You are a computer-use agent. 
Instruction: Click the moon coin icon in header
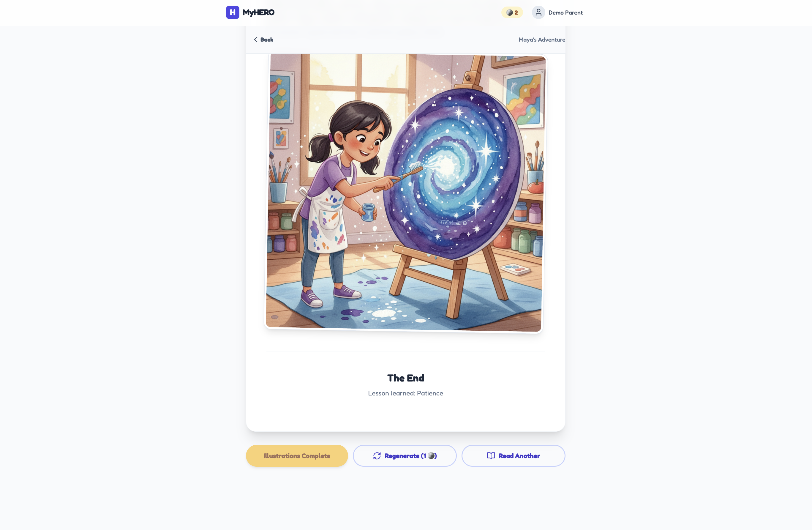coord(509,13)
